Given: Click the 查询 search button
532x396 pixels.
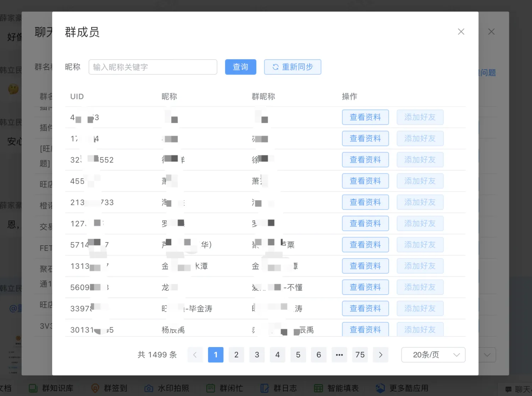Looking at the screenshot, I should click(240, 67).
